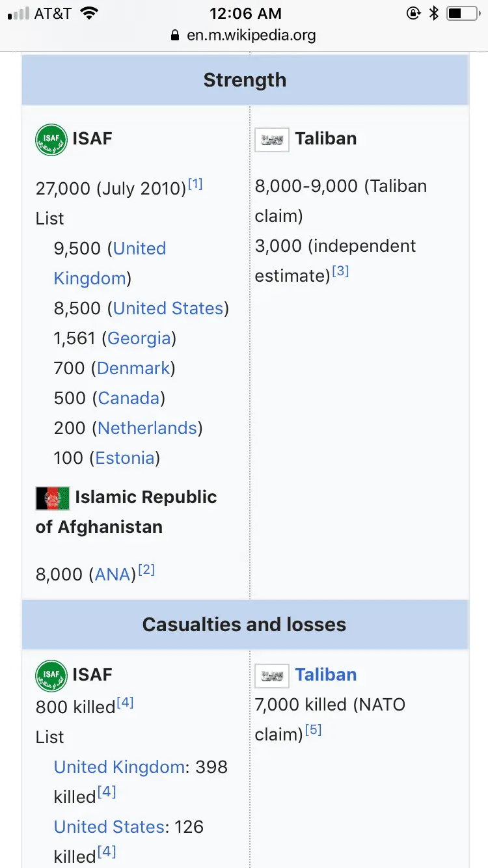Open the Canada link
The image size is (488, 868).
[129, 398]
